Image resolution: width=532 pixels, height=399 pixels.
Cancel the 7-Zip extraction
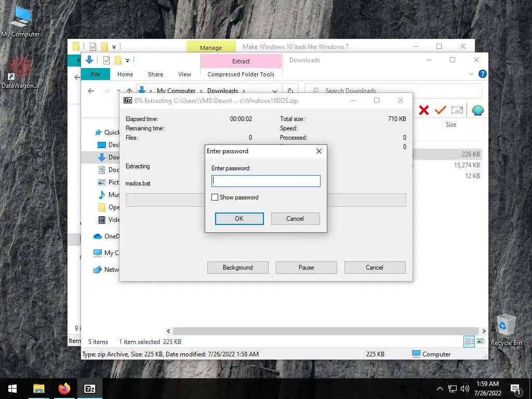[x=375, y=268]
